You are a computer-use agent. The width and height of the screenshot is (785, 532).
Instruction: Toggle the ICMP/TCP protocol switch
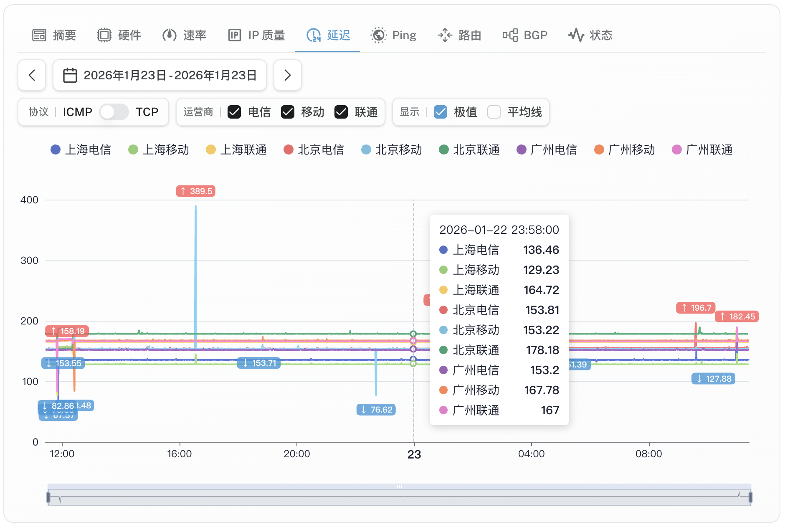click(x=114, y=112)
